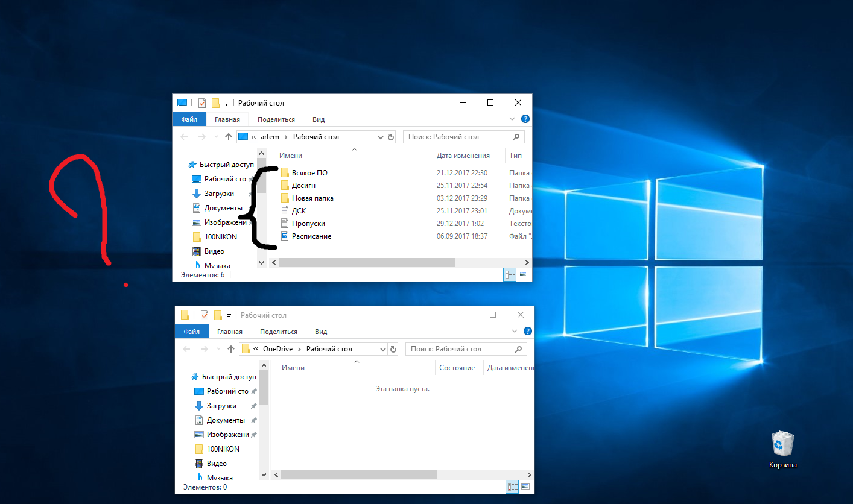Select Быстрый доступ in bottom window sidebar
The width and height of the screenshot is (853, 504).
(223, 377)
